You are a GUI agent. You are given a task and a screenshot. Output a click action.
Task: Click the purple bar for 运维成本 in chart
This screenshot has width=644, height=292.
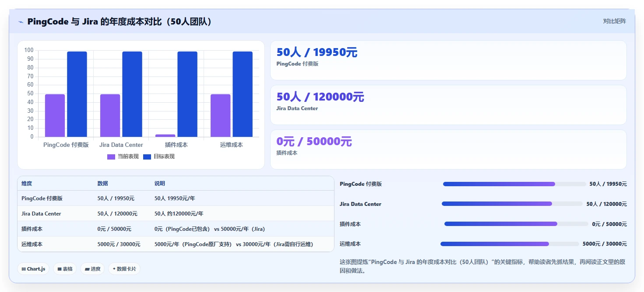pyautogui.click(x=220, y=115)
